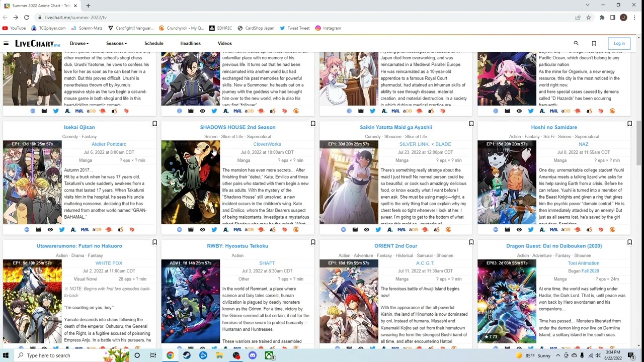Open the MAL icon under Hoshi no Samidare
Screen dimensions: 644x362
(554, 230)
